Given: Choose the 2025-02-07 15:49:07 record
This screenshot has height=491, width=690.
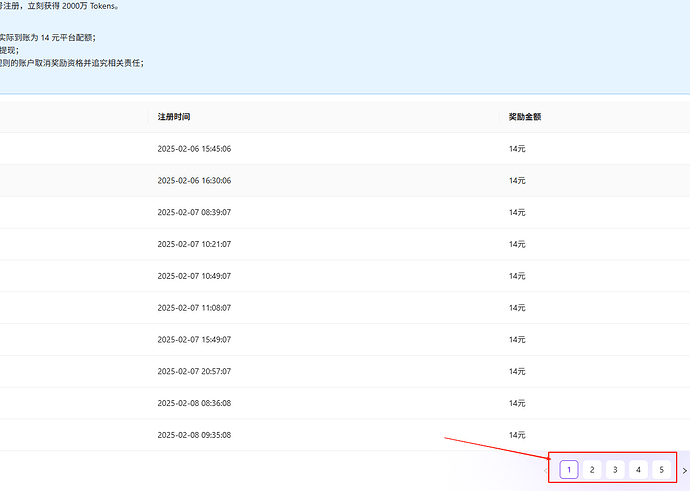Looking at the screenshot, I should pos(345,339).
